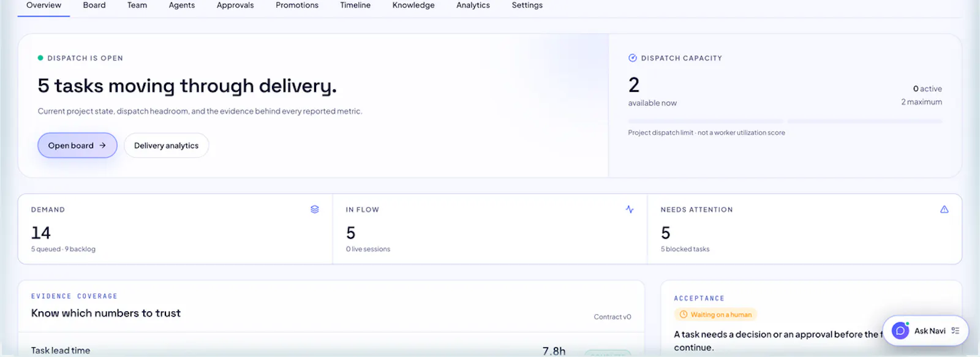Click the 'Contract v0' label
This screenshot has height=357, width=980.
point(612,317)
